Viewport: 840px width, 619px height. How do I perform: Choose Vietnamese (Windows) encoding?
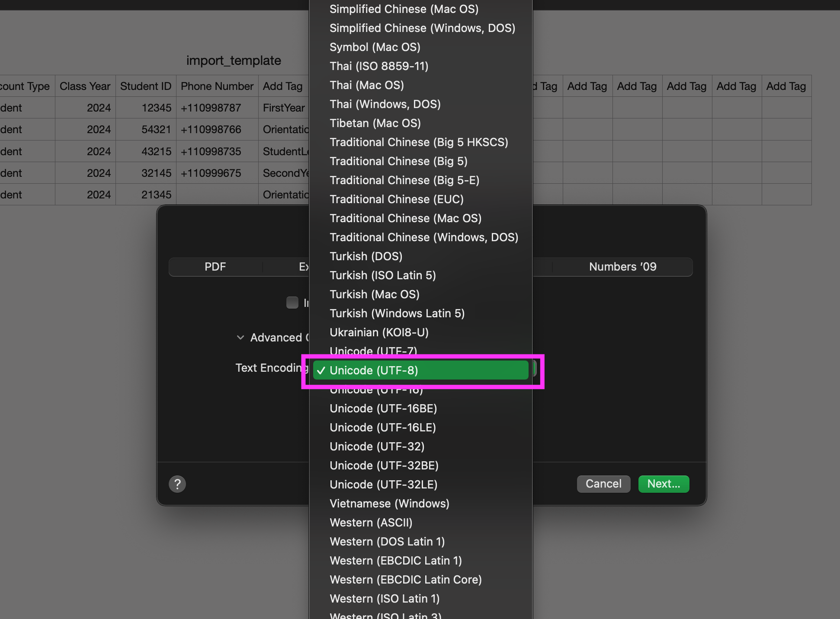389,504
